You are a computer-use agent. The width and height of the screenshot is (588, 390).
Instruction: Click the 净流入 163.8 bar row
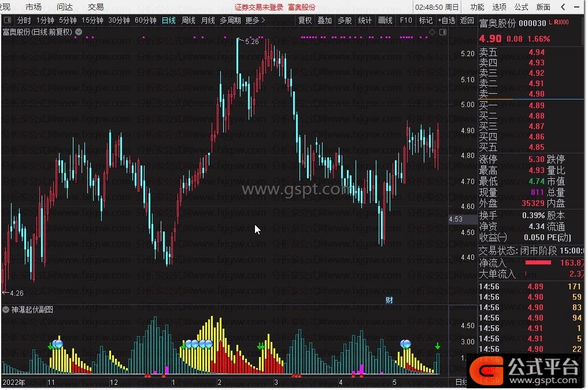[x=530, y=263]
